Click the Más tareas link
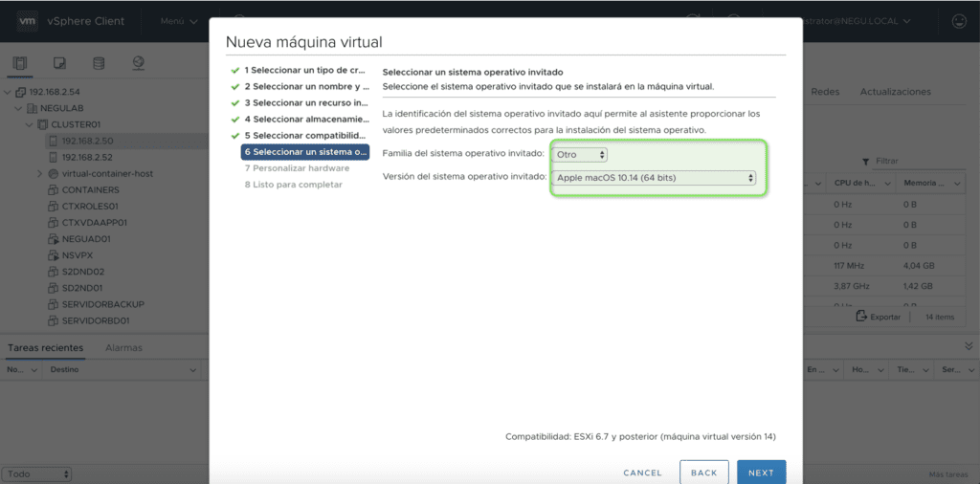 [947, 474]
